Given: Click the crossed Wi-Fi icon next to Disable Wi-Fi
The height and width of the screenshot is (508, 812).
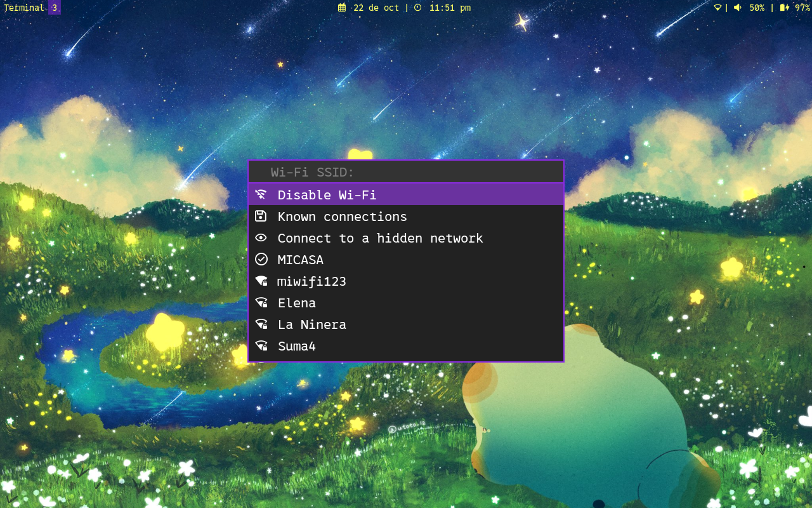Looking at the screenshot, I should click(x=261, y=194).
